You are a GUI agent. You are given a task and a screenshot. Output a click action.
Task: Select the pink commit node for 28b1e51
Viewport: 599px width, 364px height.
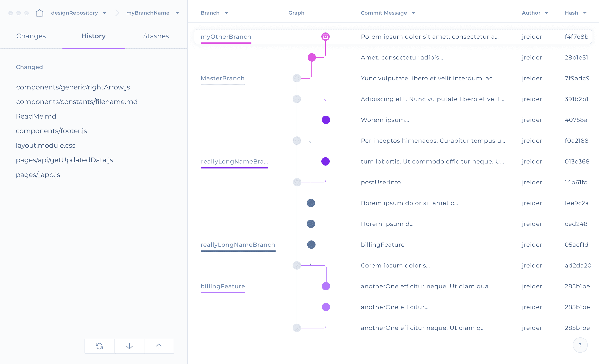pos(312,57)
